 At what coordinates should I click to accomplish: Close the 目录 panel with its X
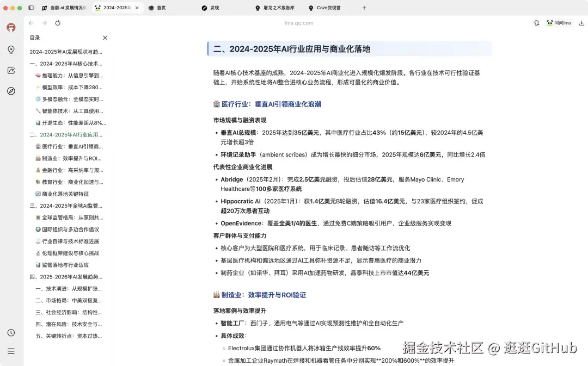[x=105, y=38]
